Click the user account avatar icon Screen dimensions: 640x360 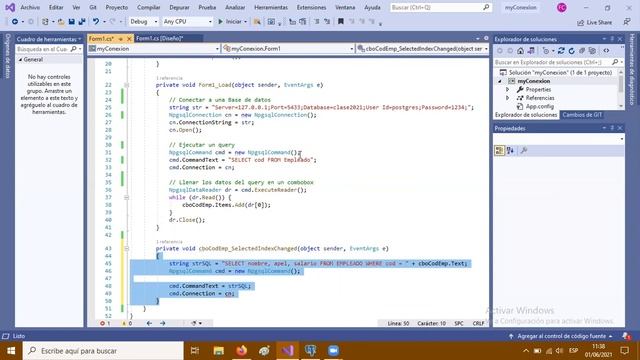[562, 7]
